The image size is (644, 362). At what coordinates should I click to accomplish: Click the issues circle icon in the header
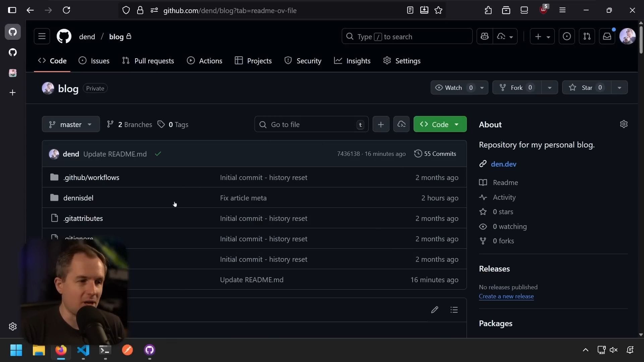pos(567,37)
